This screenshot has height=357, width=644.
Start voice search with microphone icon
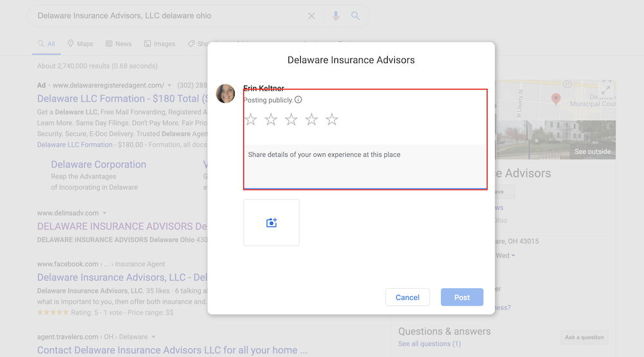coord(336,15)
